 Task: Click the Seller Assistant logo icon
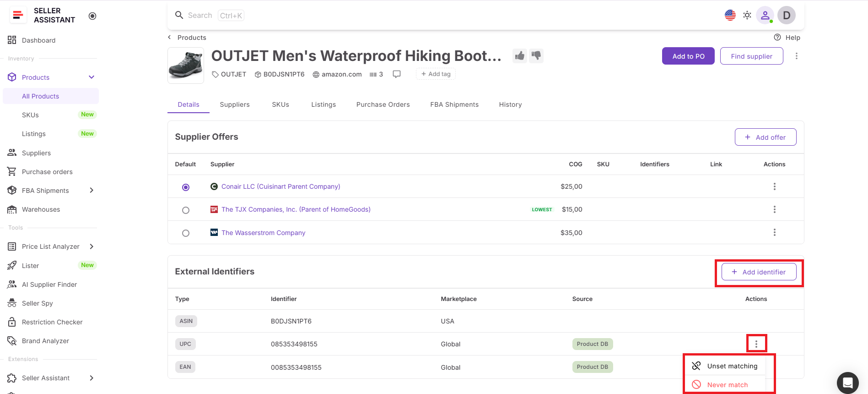point(18,15)
